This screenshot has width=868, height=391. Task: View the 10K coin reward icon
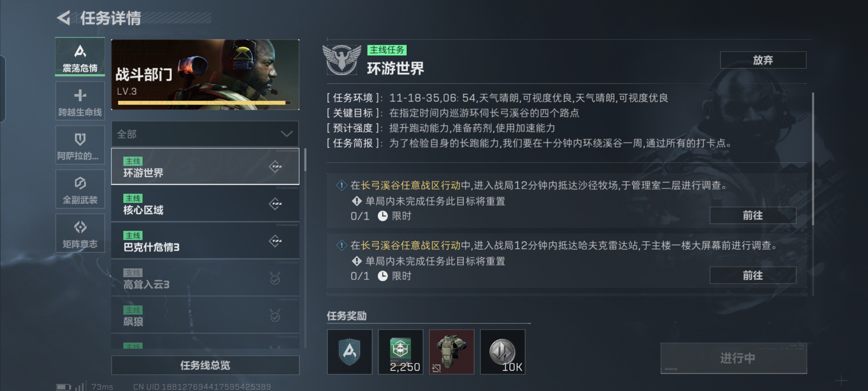pos(502,352)
